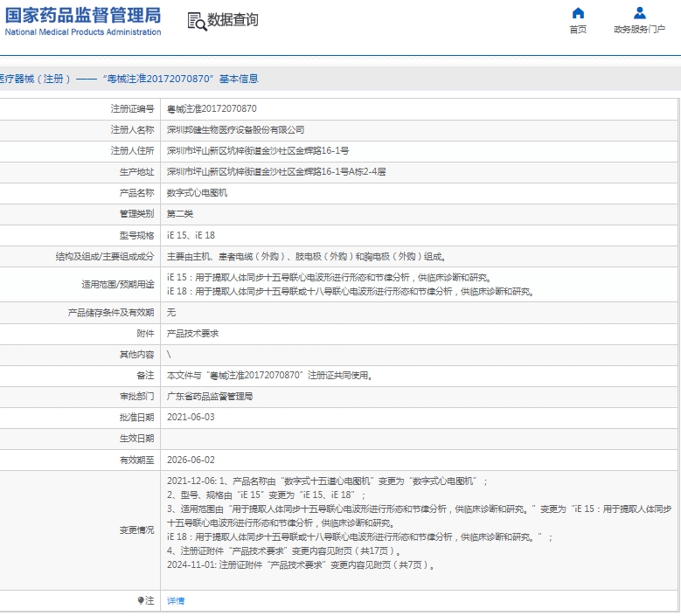Click product name 数字式心电图机 value
Image resolution: width=681 pixels, height=616 pixels.
pos(197,193)
